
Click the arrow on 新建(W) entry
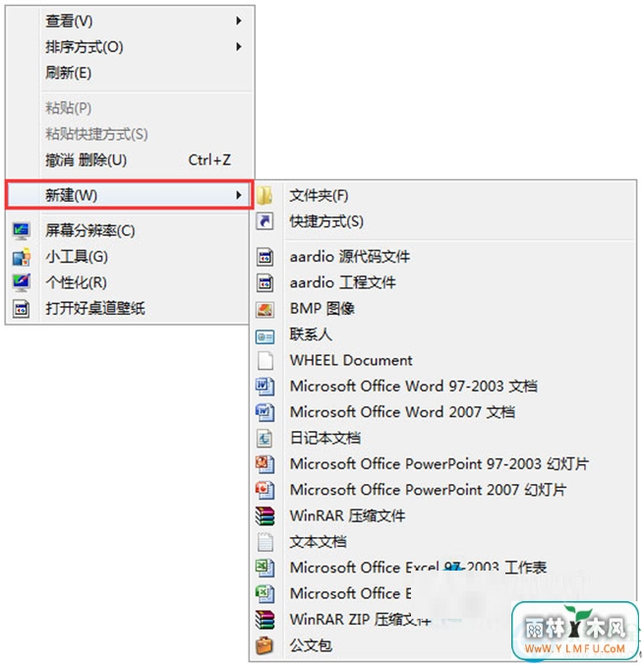pyautogui.click(x=239, y=195)
